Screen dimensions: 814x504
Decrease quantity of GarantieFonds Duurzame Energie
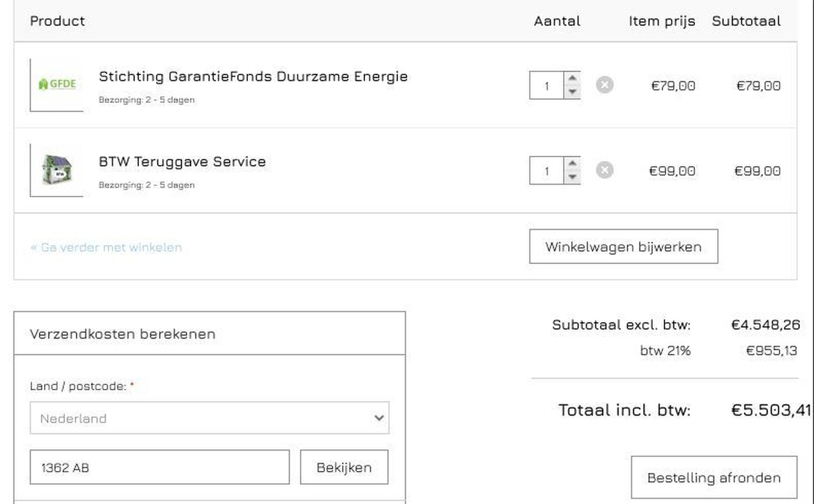[573, 92]
